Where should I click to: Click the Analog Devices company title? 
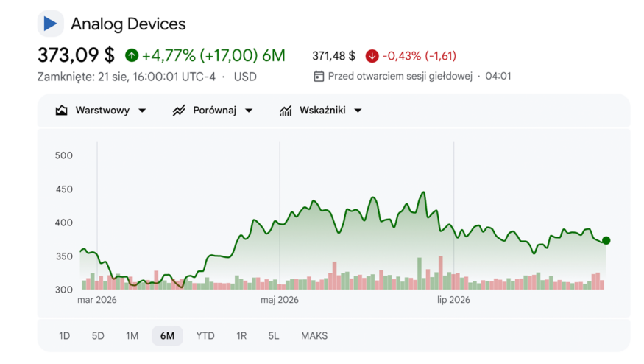click(x=128, y=24)
